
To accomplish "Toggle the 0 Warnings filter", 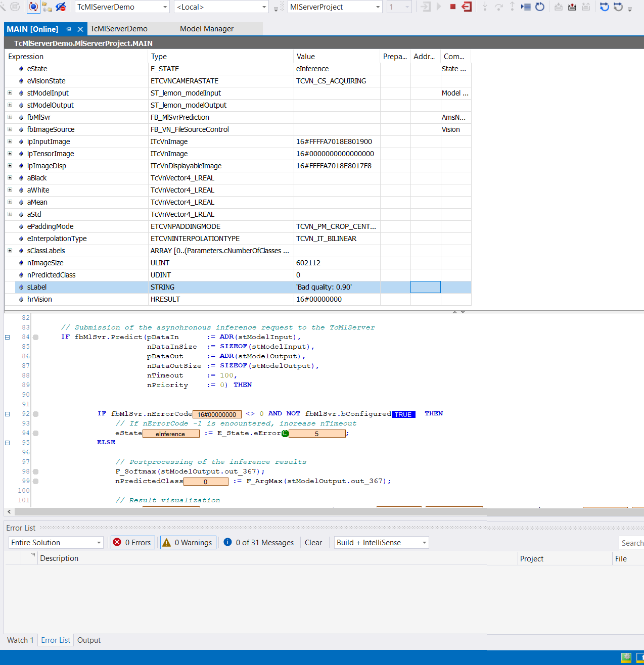I will click(188, 542).
